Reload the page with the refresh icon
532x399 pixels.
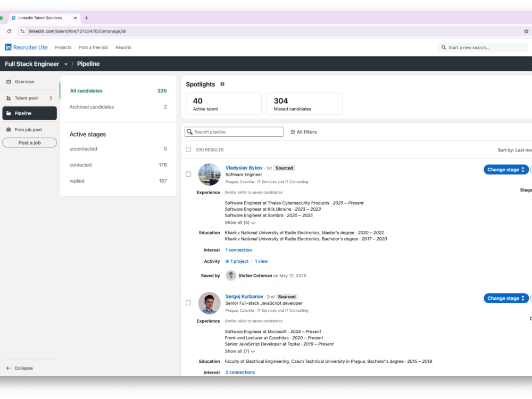click(9, 31)
